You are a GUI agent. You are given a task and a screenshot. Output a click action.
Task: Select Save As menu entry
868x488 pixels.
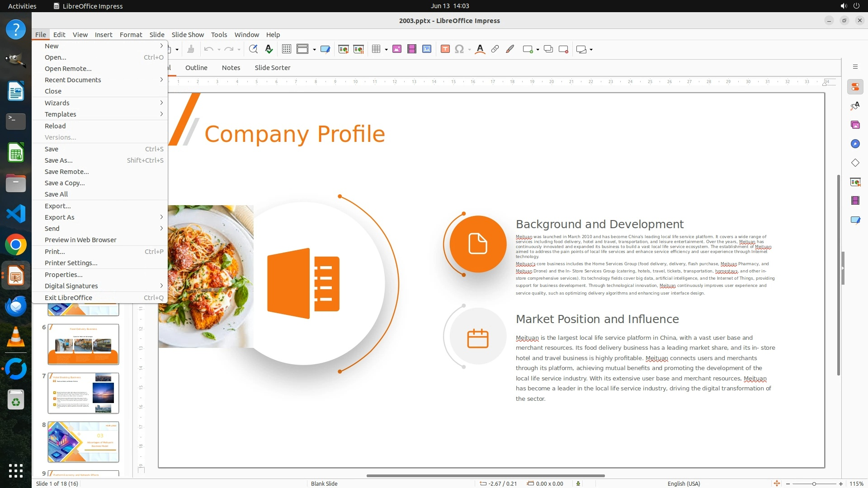tap(58, 160)
